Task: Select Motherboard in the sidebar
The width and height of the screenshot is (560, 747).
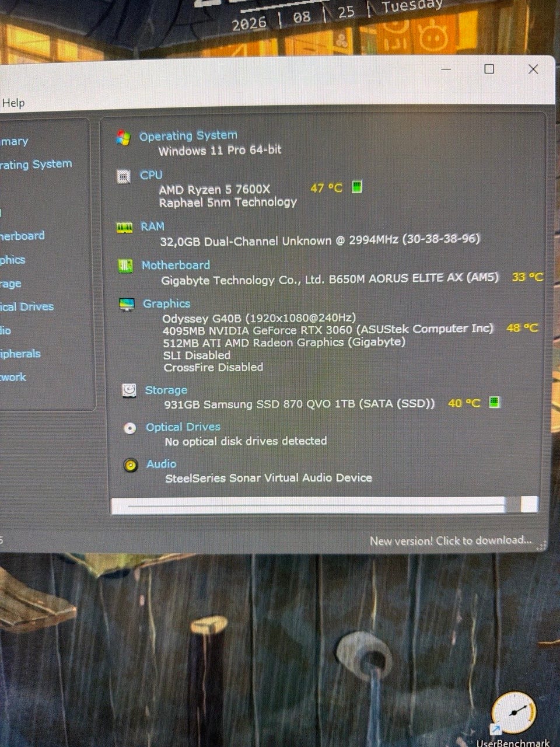Action: point(22,236)
